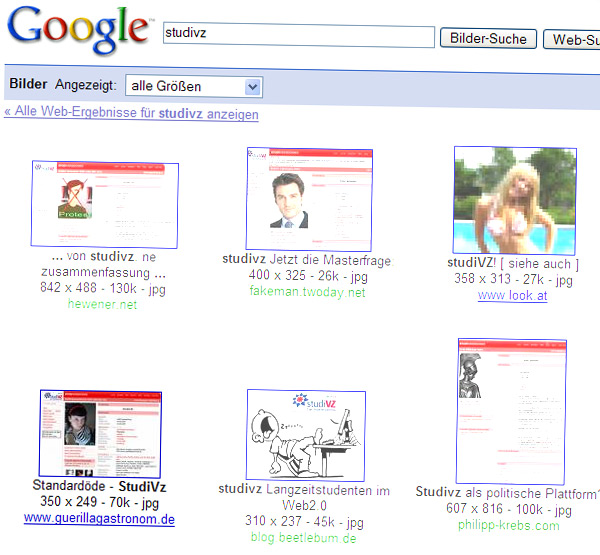Click the blog.beetlebum.de source link
The height and width of the screenshot is (555, 600).
[305, 538]
